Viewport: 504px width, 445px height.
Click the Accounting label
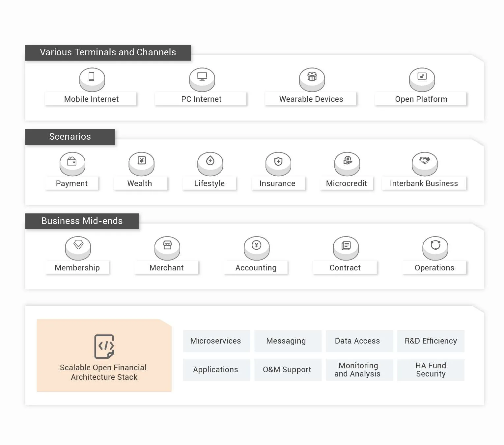tap(256, 268)
